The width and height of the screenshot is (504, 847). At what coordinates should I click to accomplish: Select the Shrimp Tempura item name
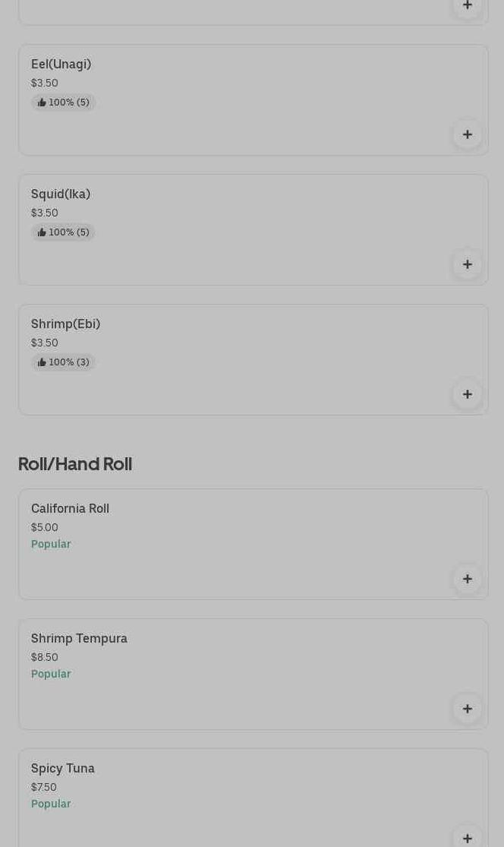pyautogui.click(x=79, y=639)
